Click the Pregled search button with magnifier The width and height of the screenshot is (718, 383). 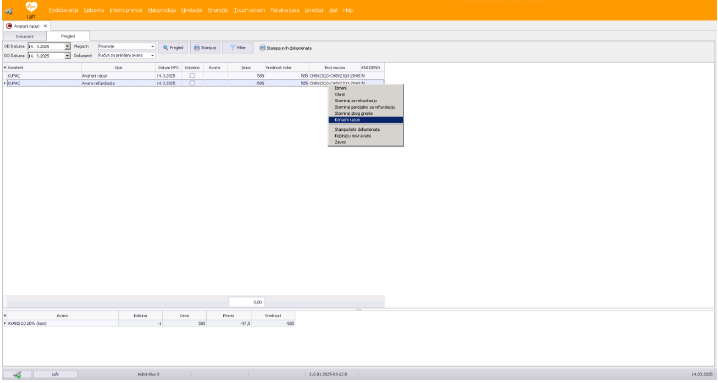pyautogui.click(x=173, y=48)
